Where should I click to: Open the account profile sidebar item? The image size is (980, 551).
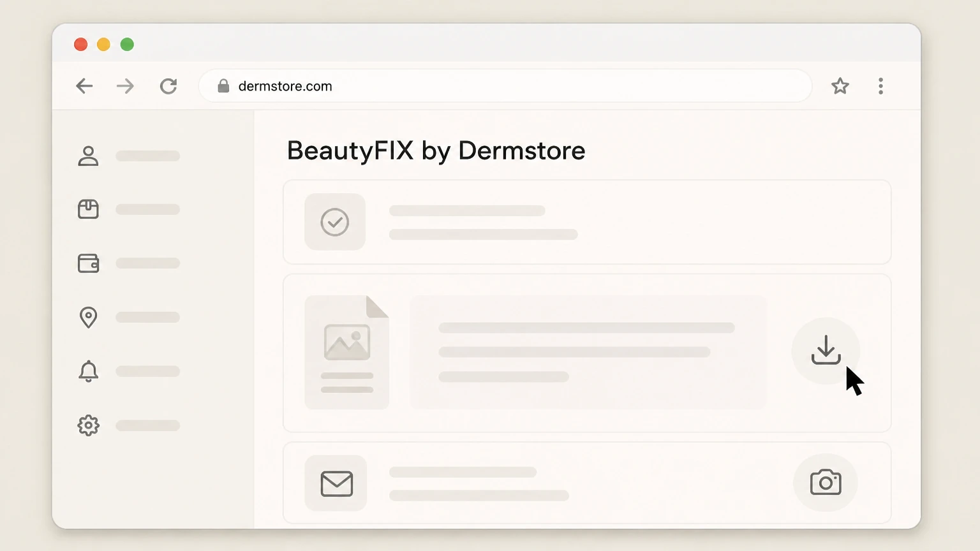tap(88, 156)
